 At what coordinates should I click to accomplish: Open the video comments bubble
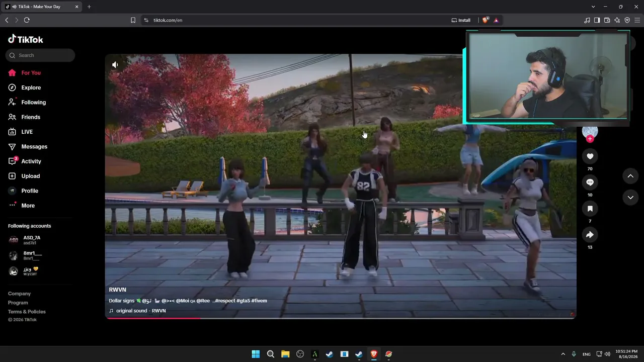coord(590,182)
